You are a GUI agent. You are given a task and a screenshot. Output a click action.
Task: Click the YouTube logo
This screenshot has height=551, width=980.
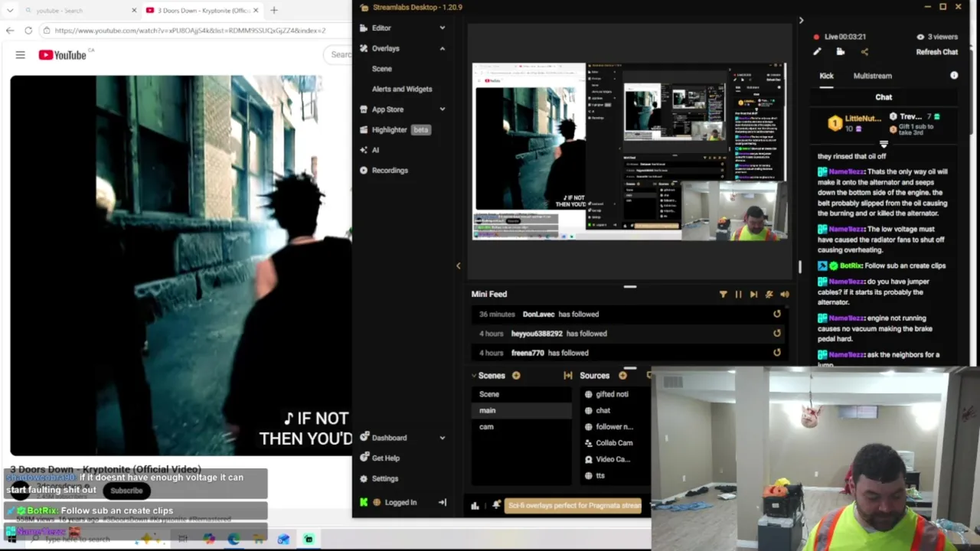tap(63, 55)
